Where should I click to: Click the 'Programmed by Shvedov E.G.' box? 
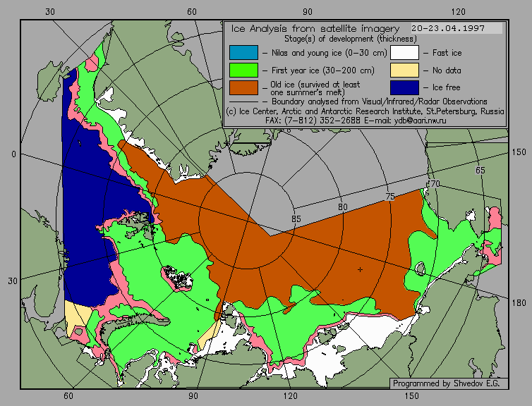449,383
